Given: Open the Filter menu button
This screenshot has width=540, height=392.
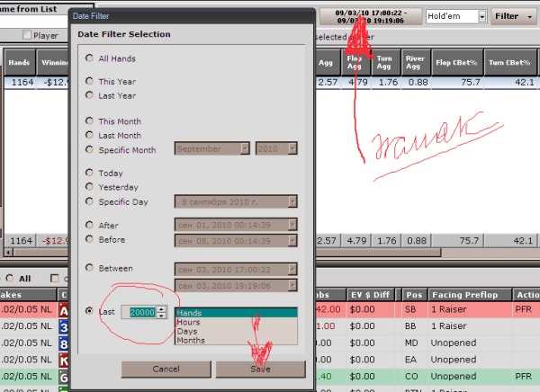Looking at the screenshot, I should (x=513, y=16).
